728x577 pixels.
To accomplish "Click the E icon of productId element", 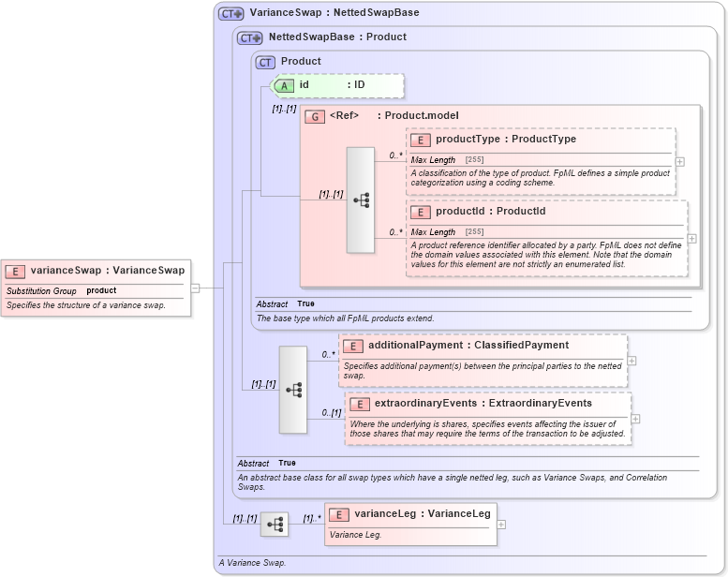I will (420, 212).
